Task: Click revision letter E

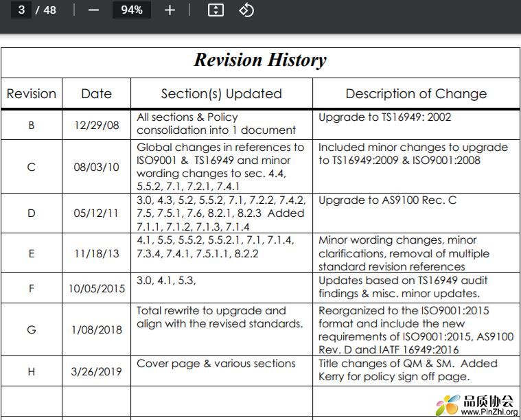Action: click(x=32, y=253)
